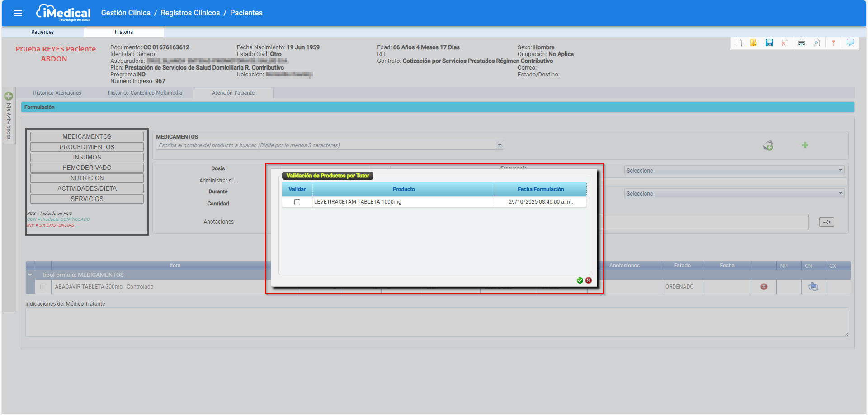Check the Validar box for LEVETIRACETAM TABLETA
868x415 pixels.
coord(297,202)
